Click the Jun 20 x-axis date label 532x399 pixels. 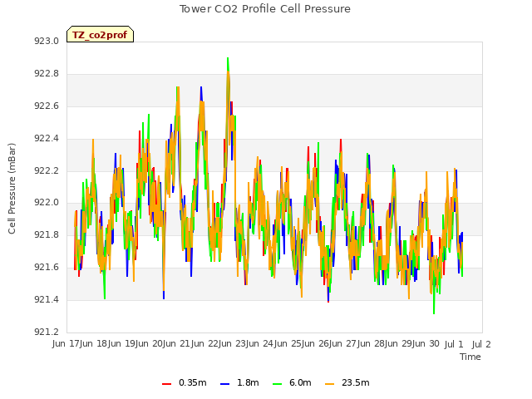click(150, 344)
